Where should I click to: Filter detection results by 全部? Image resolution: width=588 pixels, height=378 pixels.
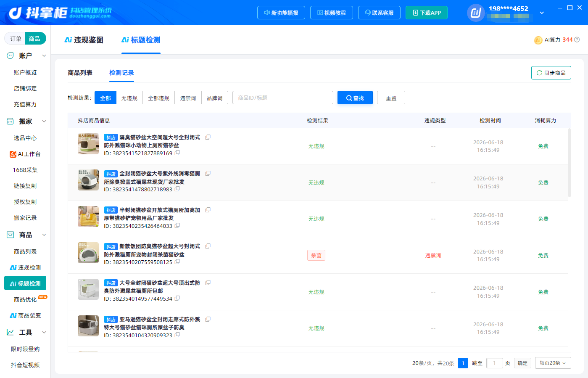(105, 98)
